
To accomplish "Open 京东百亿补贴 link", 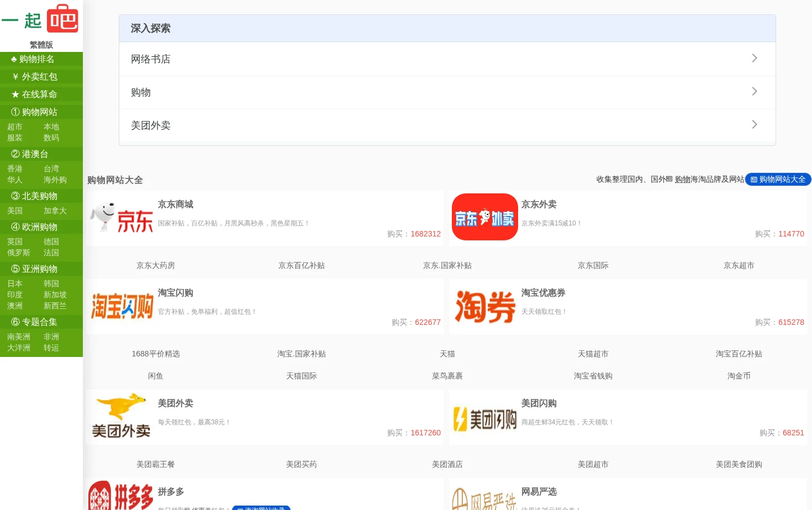I will click(302, 266).
